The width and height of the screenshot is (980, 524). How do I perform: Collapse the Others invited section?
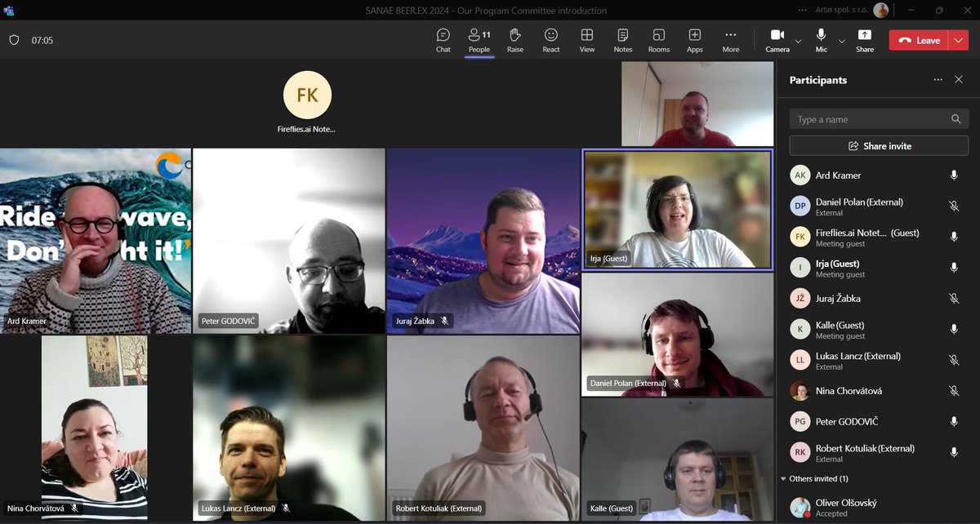click(786, 477)
